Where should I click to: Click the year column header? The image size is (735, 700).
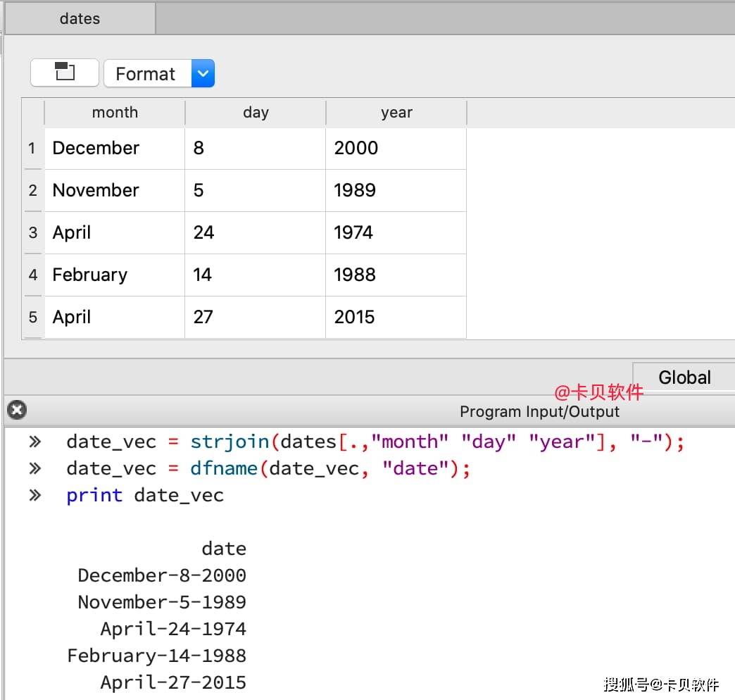[x=396, y=113]
